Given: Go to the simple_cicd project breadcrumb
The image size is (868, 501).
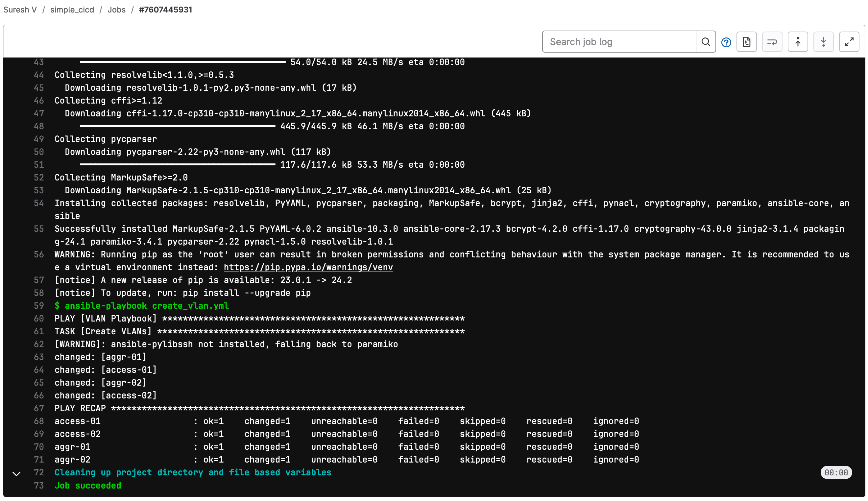Looking at the screenshot, I should coord(72,10).
